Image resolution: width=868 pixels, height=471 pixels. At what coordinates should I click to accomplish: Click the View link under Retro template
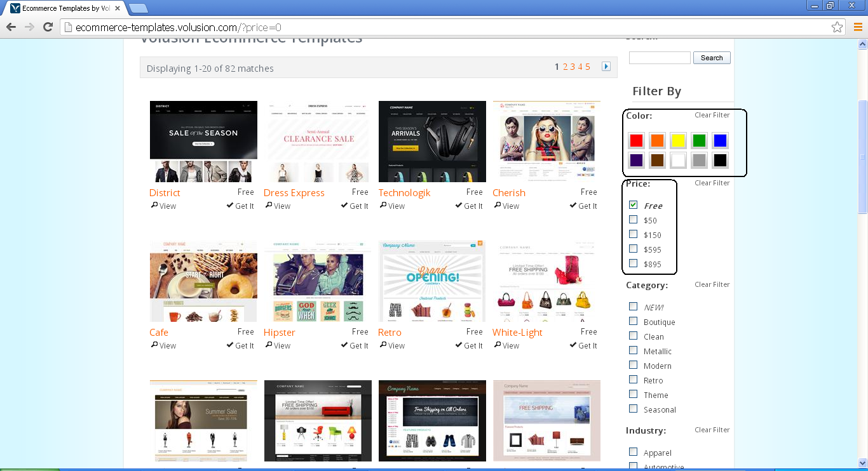392,345
